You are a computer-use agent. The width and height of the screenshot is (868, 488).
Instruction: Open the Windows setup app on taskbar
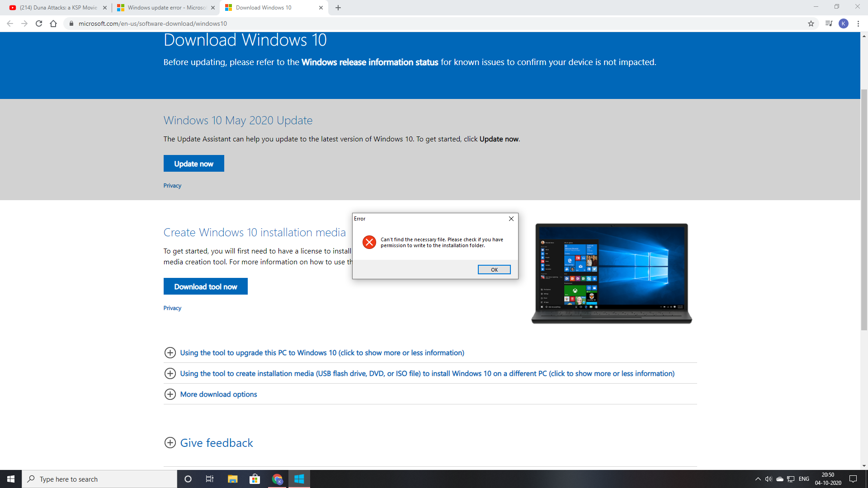[299, 479]
